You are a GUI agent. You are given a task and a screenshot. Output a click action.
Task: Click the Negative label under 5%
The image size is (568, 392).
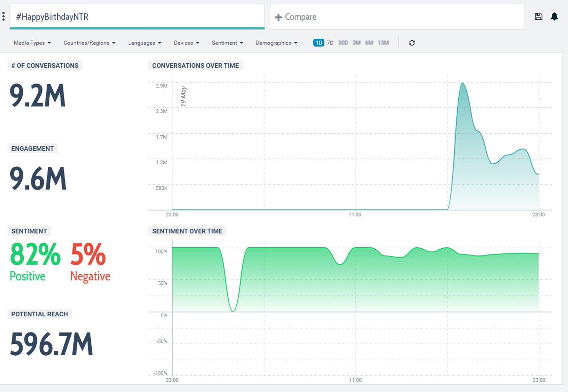90,276
